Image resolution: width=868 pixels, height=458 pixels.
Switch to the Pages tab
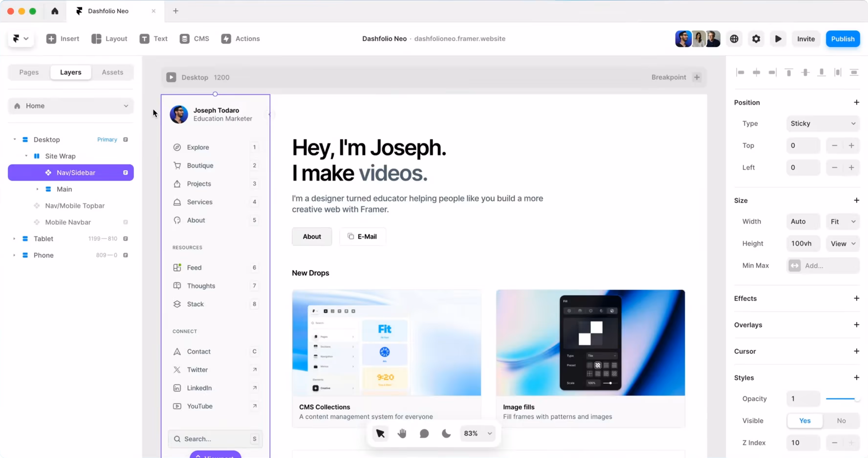pos(29,72)
